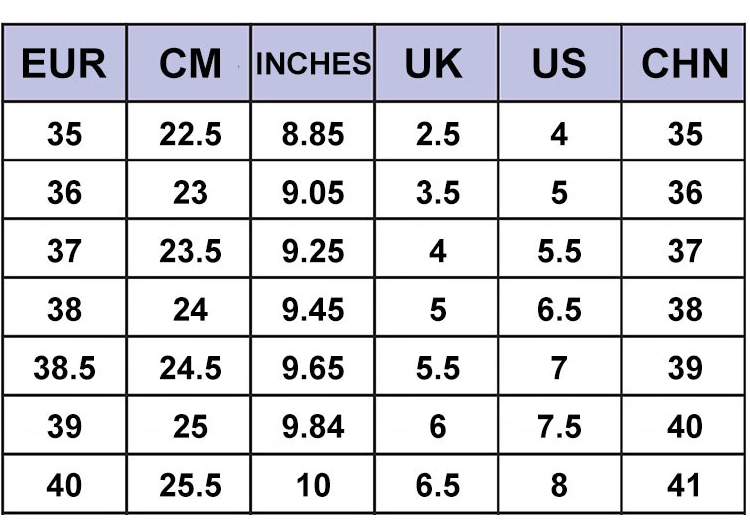Select the 8.85 inches cell
The image size is (750, 531).
[x=313, y=134]
